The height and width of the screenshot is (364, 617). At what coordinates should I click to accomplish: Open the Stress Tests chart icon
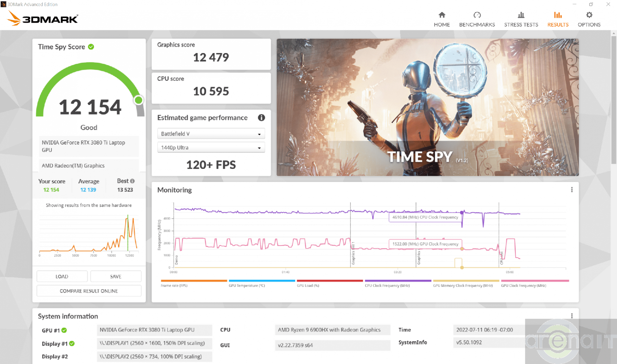[x=521, y=15]
